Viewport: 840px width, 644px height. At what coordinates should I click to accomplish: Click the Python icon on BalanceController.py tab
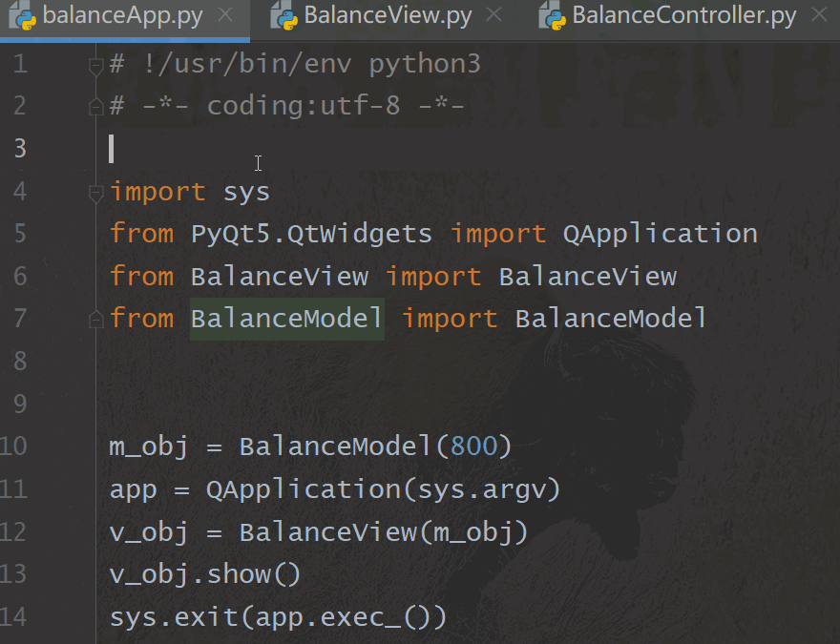point(551,15)
